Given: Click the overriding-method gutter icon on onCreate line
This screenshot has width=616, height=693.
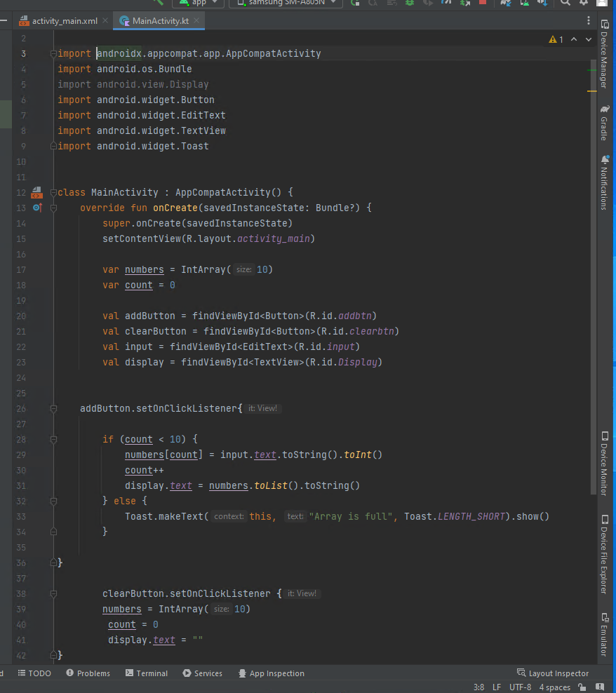Looking at the screenshot, I should tap(36, 207).
